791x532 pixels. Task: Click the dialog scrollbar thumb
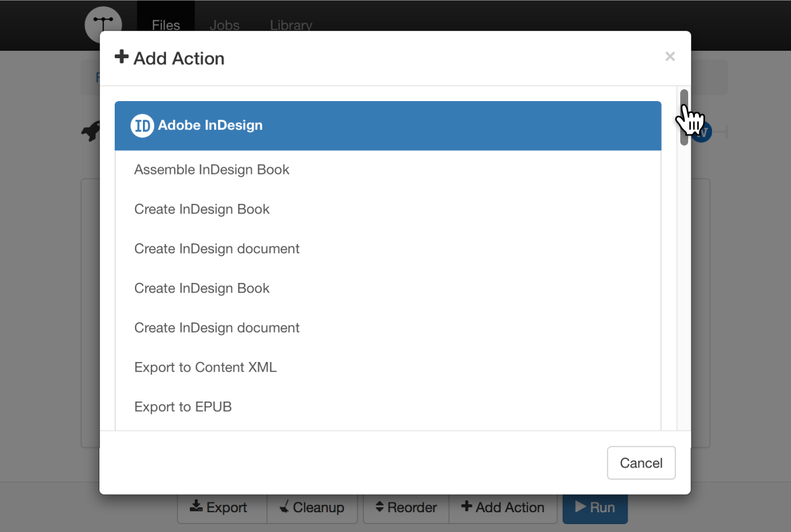(x=684, y=117)
